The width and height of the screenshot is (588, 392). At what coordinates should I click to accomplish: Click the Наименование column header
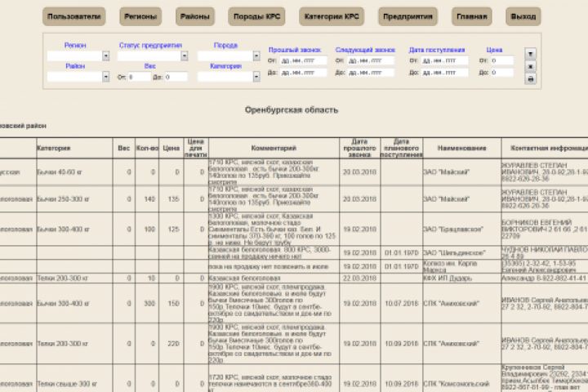click(462, 148)
